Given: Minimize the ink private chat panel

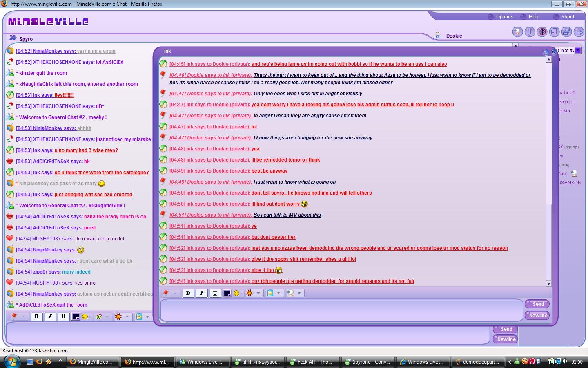Looking at the screenshot, I should click(546, 52).
